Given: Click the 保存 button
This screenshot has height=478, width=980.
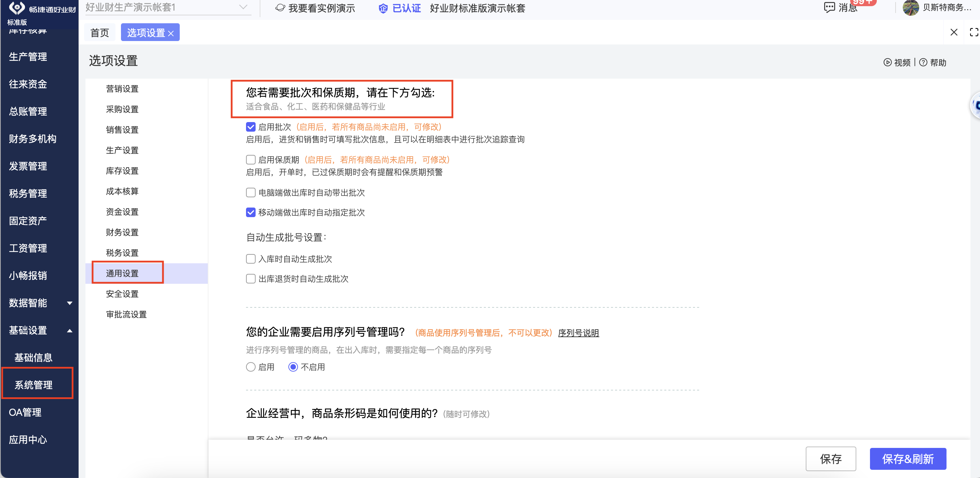Looking at the screenshot, I should point(830,459).
